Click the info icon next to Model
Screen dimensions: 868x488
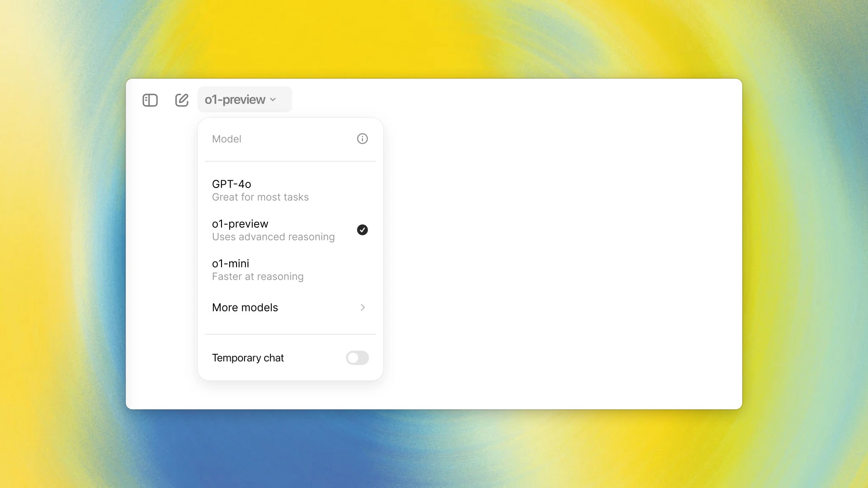coord(362,138)
